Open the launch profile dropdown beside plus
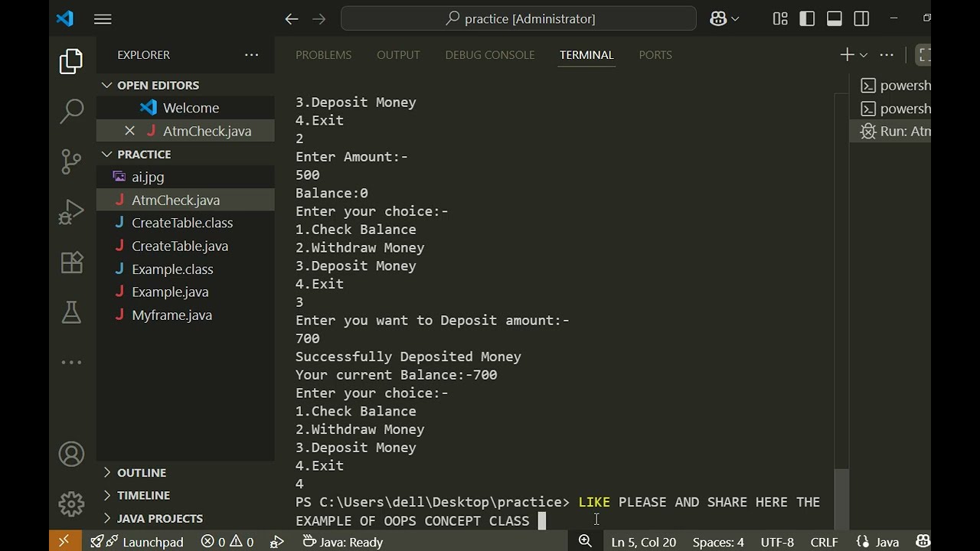Viewport: 980px width, 551px height. [864, 55]
